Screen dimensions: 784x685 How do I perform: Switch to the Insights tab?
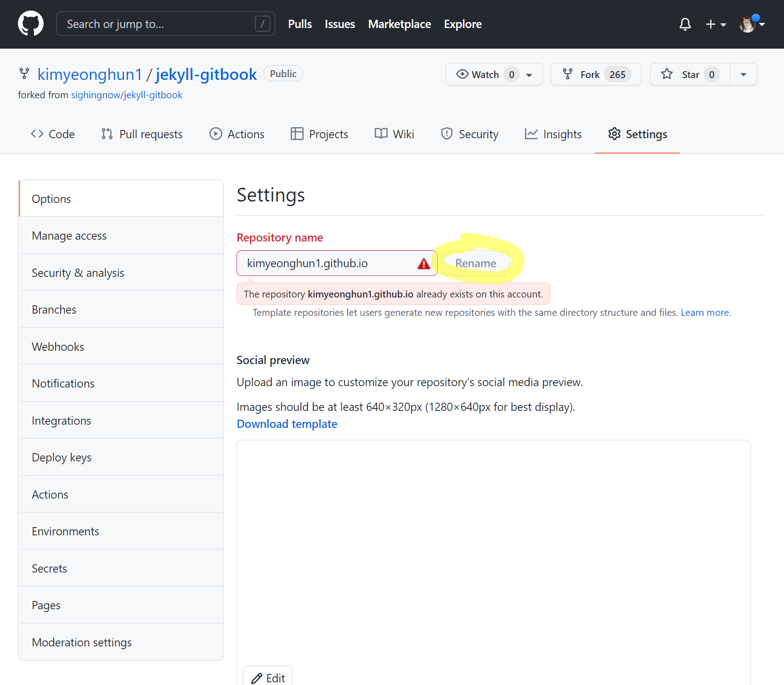click(553, 134)
